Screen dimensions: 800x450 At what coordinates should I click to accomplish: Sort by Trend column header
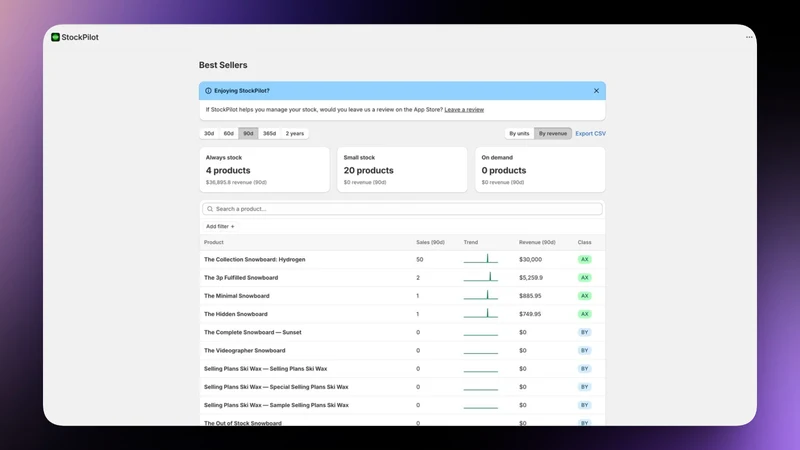coord(470,242)
